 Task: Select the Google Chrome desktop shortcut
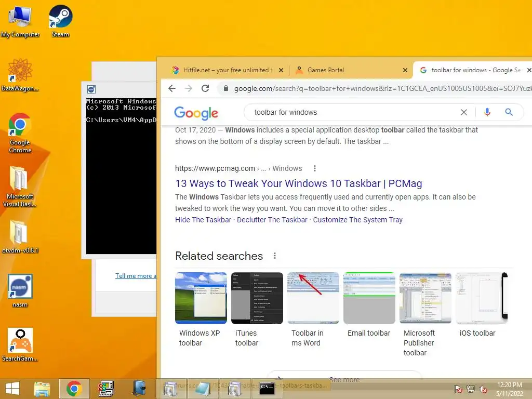pyautogui.click(x=20, y=133)
